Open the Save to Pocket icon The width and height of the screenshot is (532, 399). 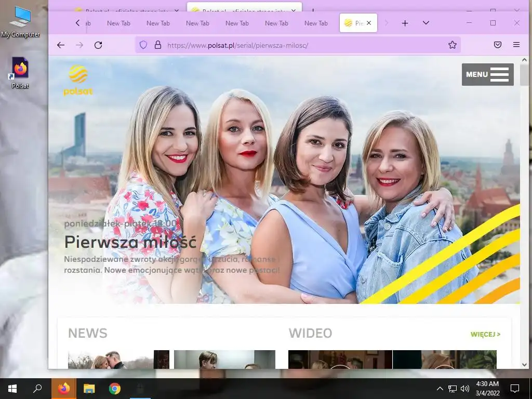coord(498,45)
